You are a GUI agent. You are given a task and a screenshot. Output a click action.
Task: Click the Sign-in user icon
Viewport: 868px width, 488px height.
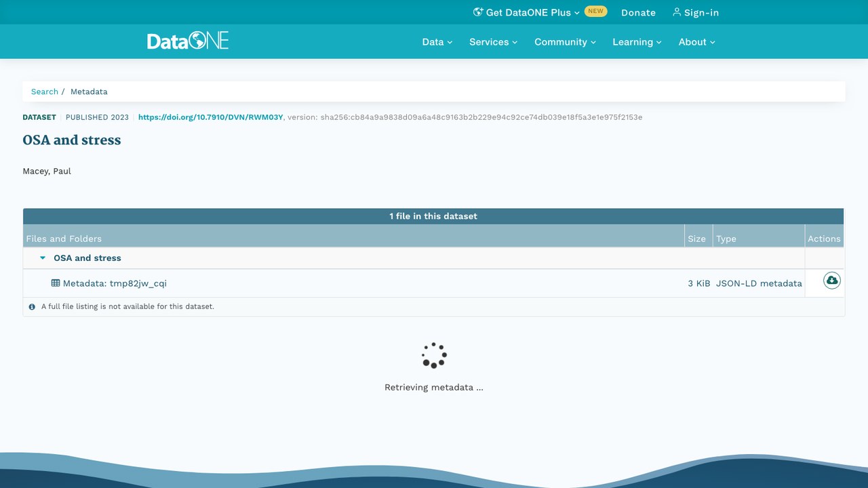pos(676,12)
